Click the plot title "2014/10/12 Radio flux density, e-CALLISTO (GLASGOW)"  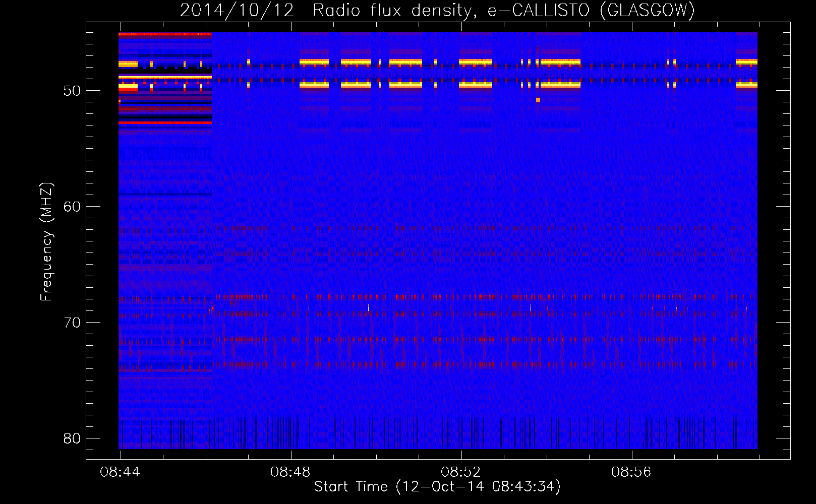[437, 10]
